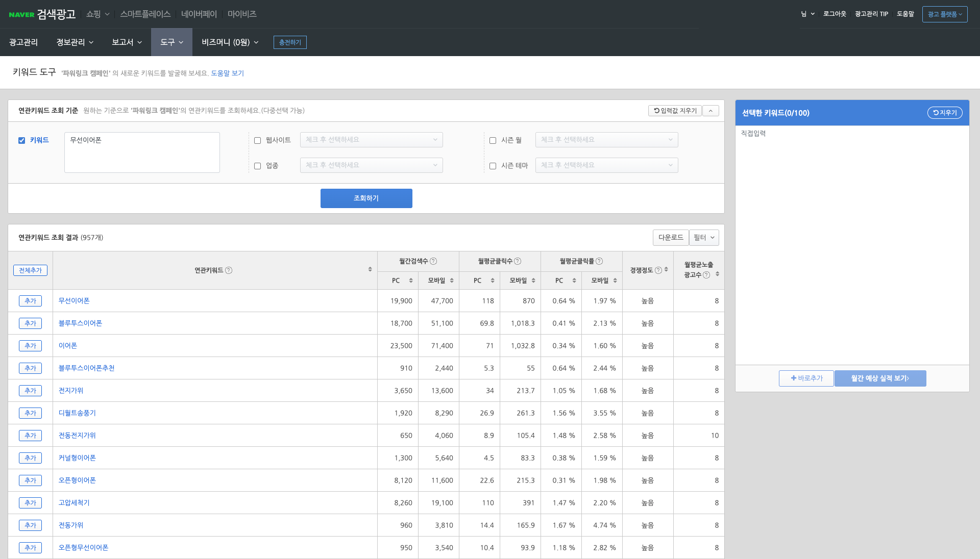Open the 정보관리 menu
The height and width of the screenshot is (559, 980).
point(75,42)
